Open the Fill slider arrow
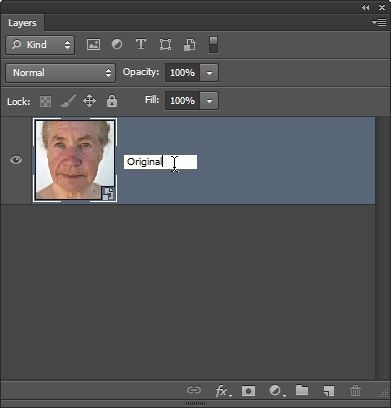Screen dimensions: 391x408 209,100
